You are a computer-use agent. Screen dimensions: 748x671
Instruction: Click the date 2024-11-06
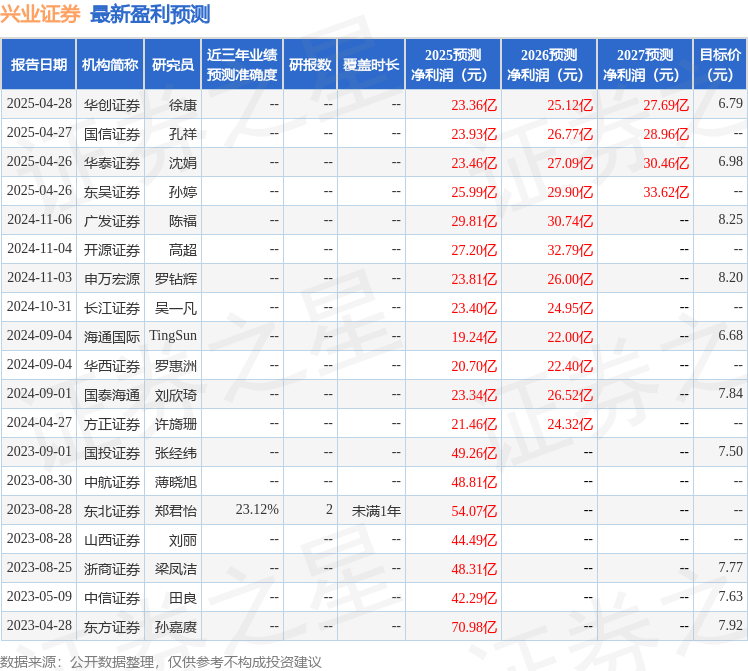pyautogui.click(x=39, y=219)
